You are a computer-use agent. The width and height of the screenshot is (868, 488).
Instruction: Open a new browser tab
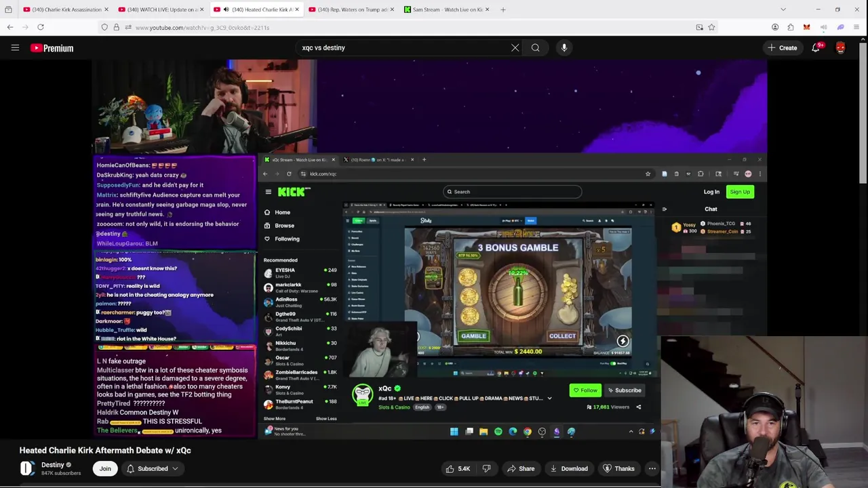point(502,9)
